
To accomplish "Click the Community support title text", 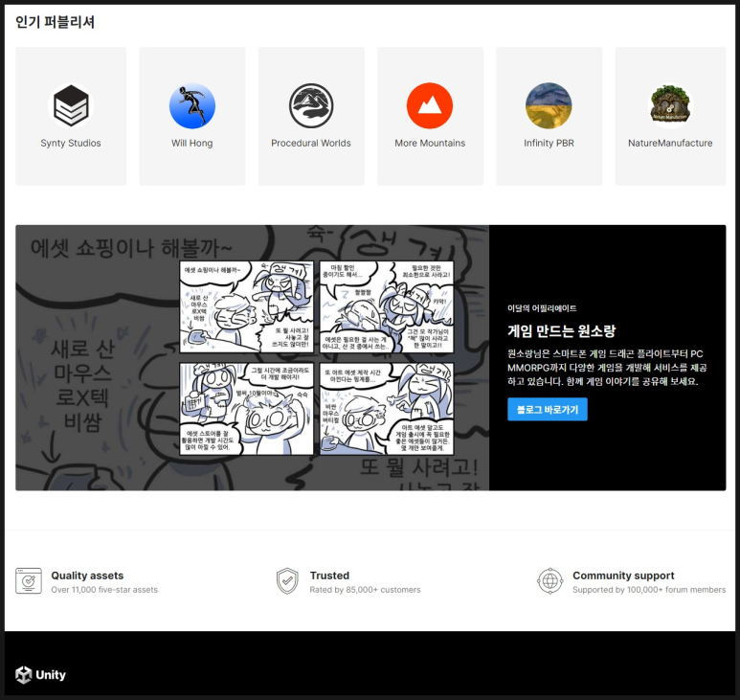I will pyautogui.click(x=623, y=576).
